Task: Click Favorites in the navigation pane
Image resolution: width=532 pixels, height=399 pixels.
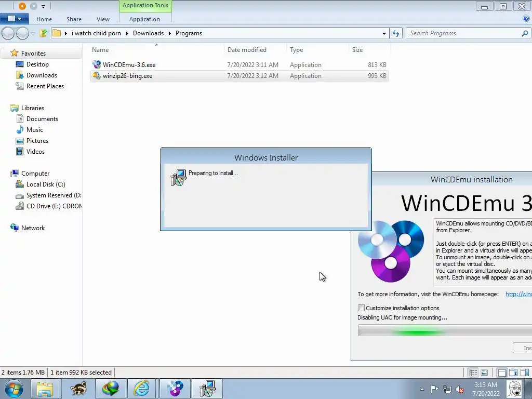Action: coord(33,54)
